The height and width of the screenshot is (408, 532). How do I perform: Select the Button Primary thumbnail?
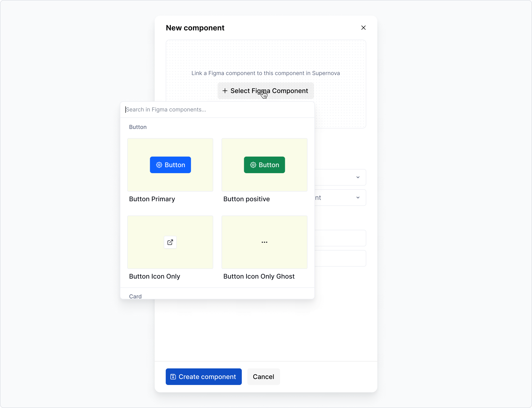(x=170, y=165)
